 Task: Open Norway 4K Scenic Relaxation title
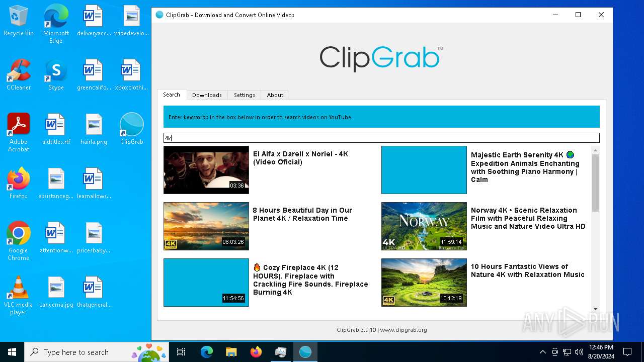(x=528, y=218)
